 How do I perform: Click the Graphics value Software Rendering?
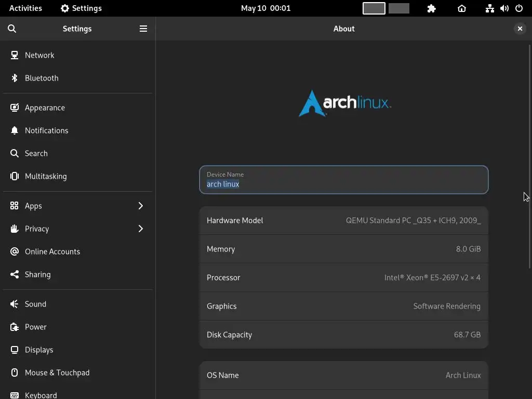click(447, 306)
